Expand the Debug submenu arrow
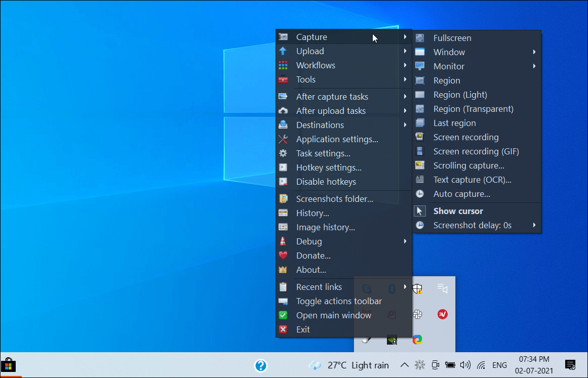588x378 pixels. (405, 241)
